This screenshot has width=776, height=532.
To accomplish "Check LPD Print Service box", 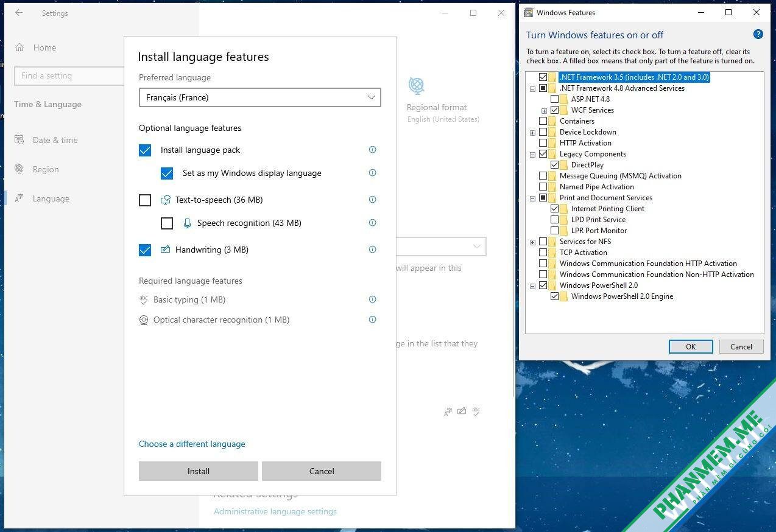I will click(554, 220).
